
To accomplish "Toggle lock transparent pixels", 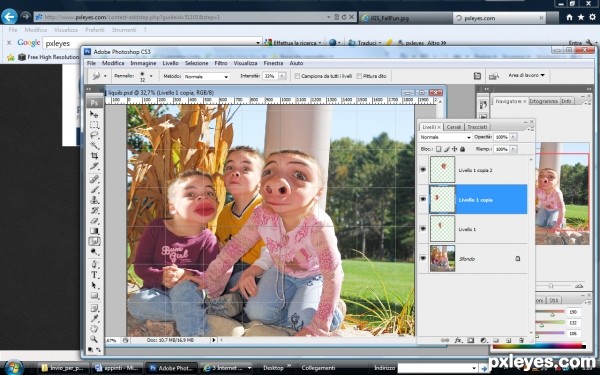I will point(439,149).
